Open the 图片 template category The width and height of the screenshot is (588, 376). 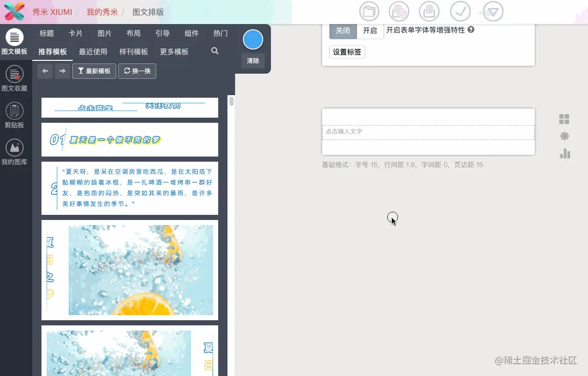[104, 33]
